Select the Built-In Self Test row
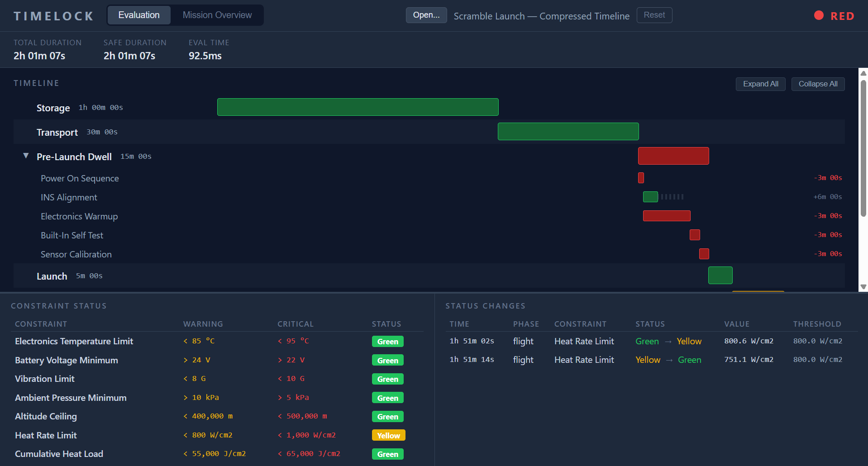The image size is (868, 466). point(429,235)
